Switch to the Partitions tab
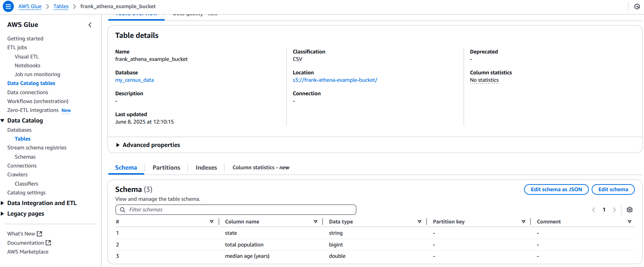Image resolution: width=644 pixels, height=267 pixels. (166, 167)
